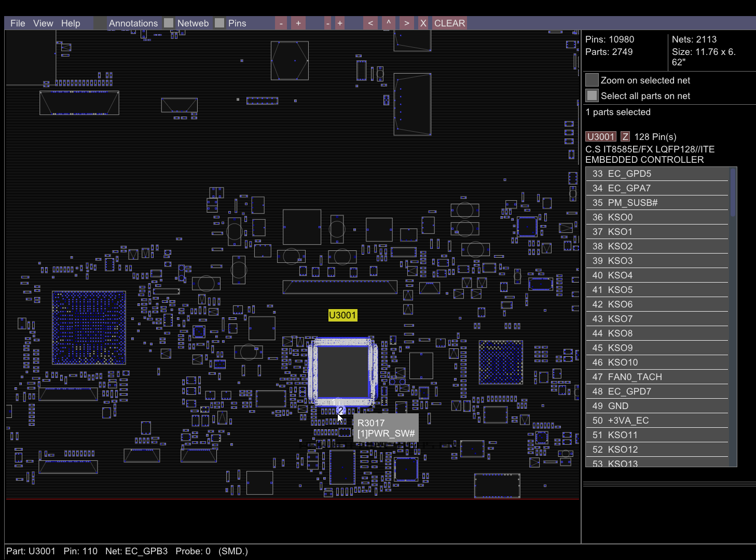This screenshot has width=756, height=560.
Task: Click the first minus button after Pins
Action: click(281, 23)
